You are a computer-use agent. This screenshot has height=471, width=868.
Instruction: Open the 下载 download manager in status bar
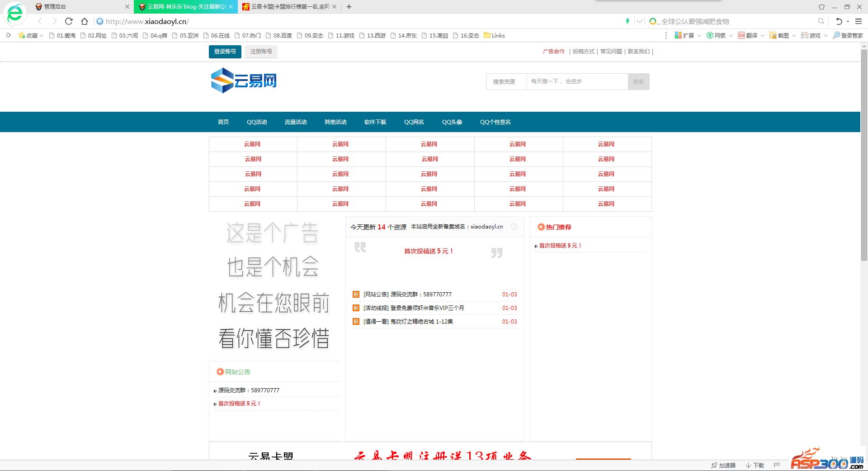tap(755, 465)
